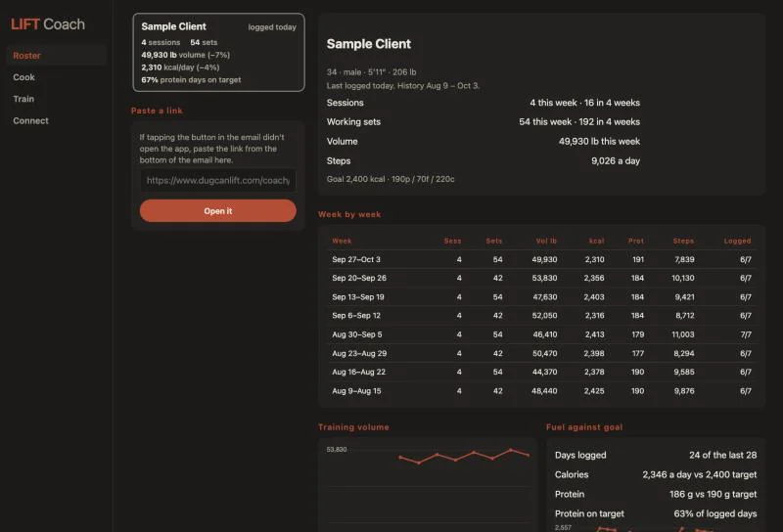Click the Vol lb column header

[546, 241]
